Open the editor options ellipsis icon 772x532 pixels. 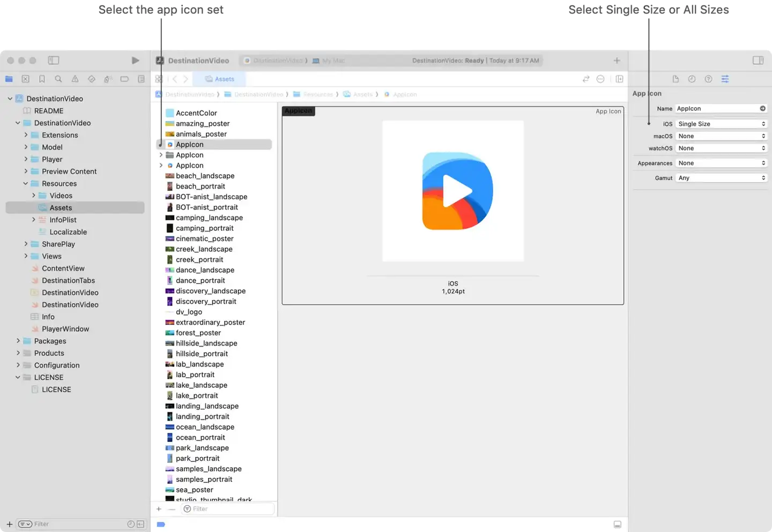[x=600, y=79]
